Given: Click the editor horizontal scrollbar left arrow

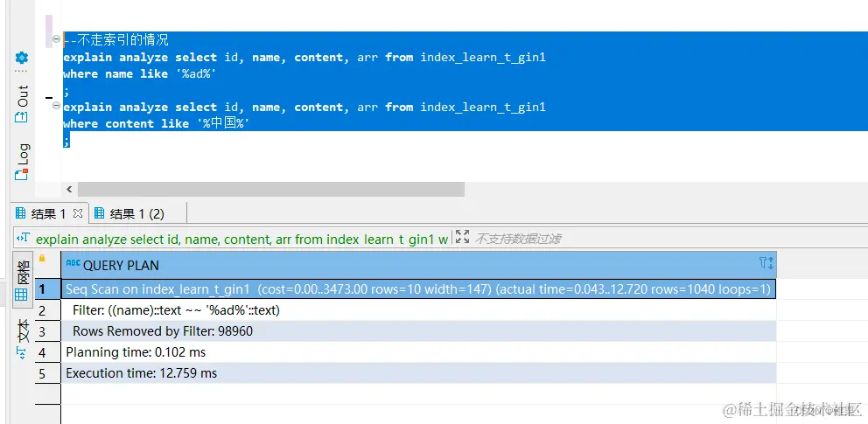Looking at the screenshot, I should (70, 189).
